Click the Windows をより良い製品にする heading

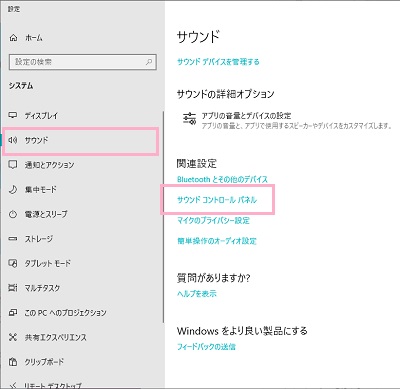[242, 331]
